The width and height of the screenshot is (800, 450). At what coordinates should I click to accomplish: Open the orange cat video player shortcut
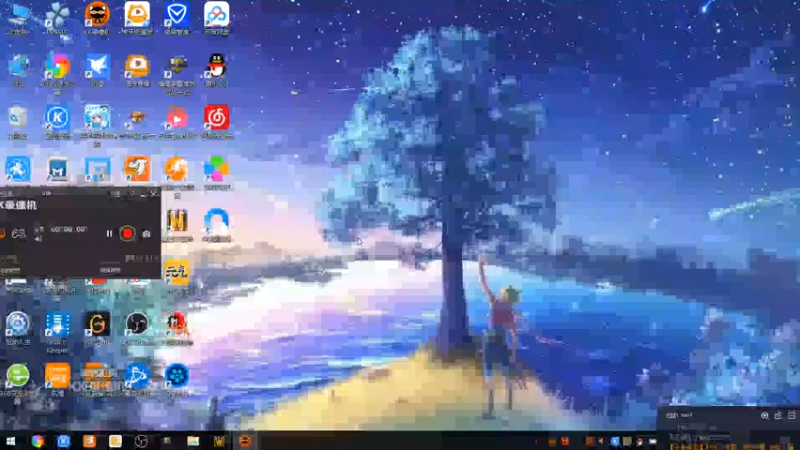click(x=137, y=14)
